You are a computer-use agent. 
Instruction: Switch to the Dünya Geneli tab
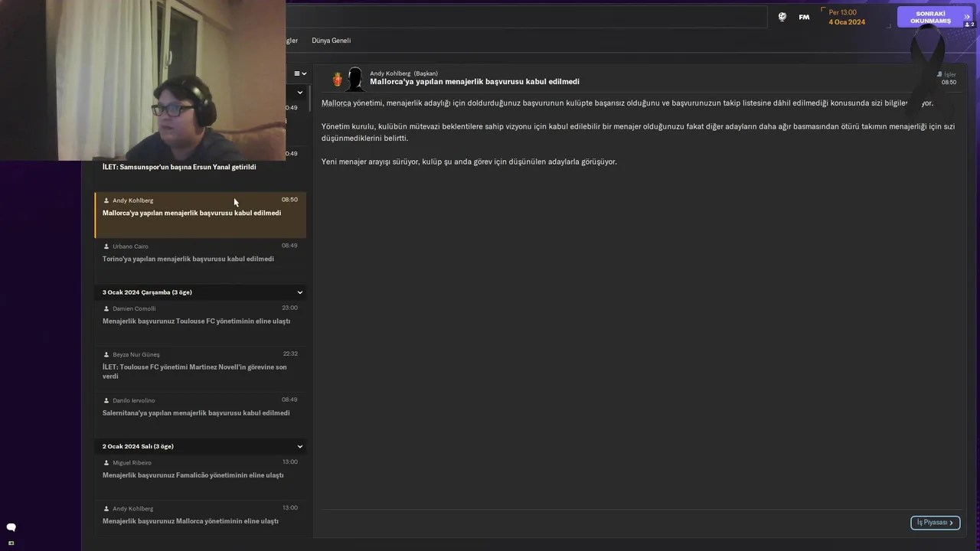(331, 41)
